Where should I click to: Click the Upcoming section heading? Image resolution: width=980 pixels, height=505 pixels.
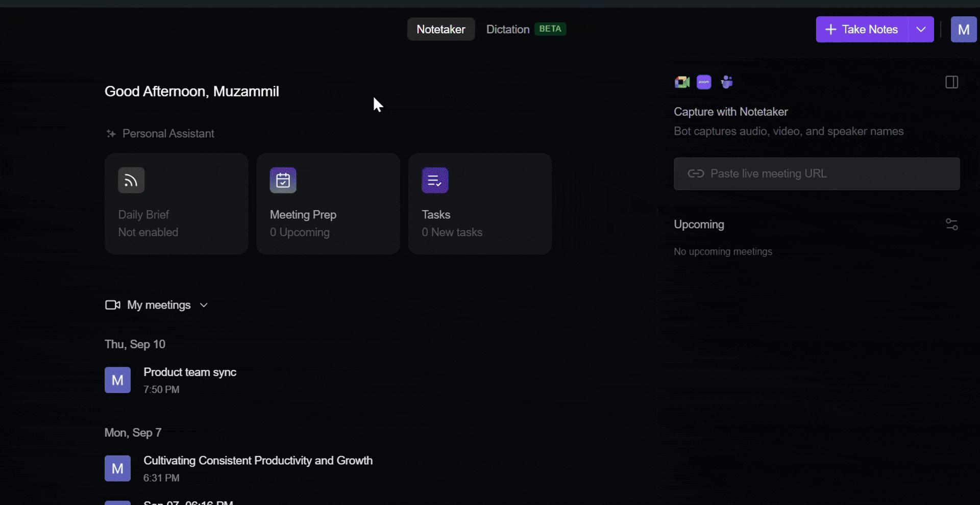tap(699, 224)
